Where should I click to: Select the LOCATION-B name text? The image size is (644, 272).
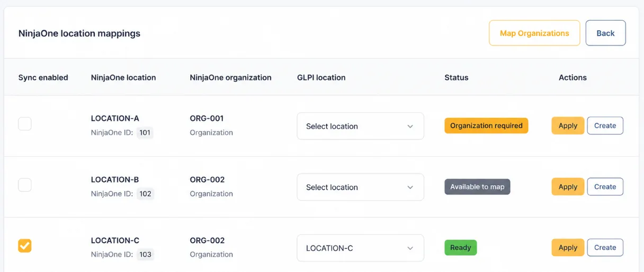(x=115, y=179)
